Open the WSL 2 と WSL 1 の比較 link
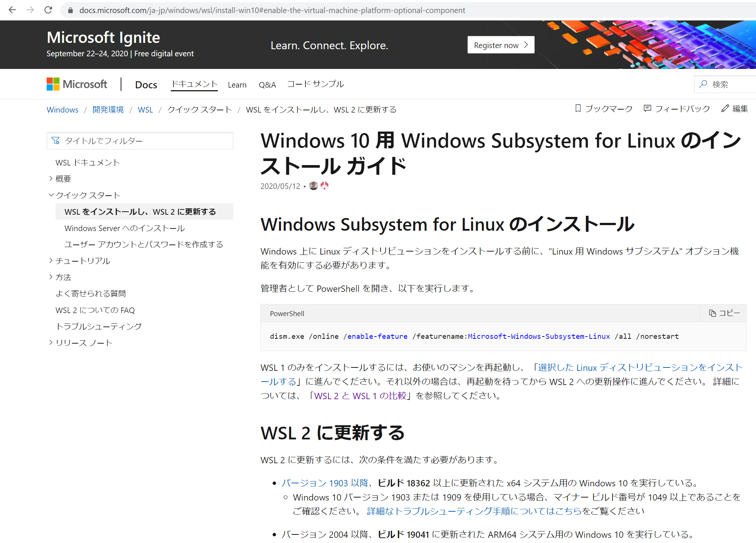Image resolution: width=756 pixels, height=543 pixels. pyautogui.click(x=360, y=396)
